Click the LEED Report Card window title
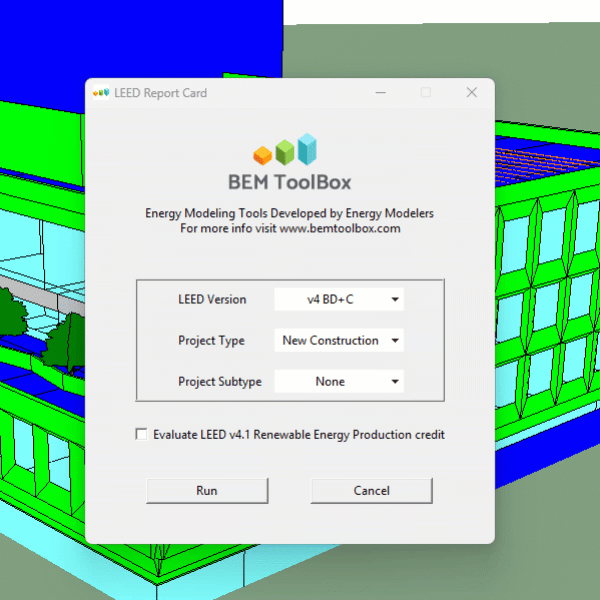 [160, 93]
